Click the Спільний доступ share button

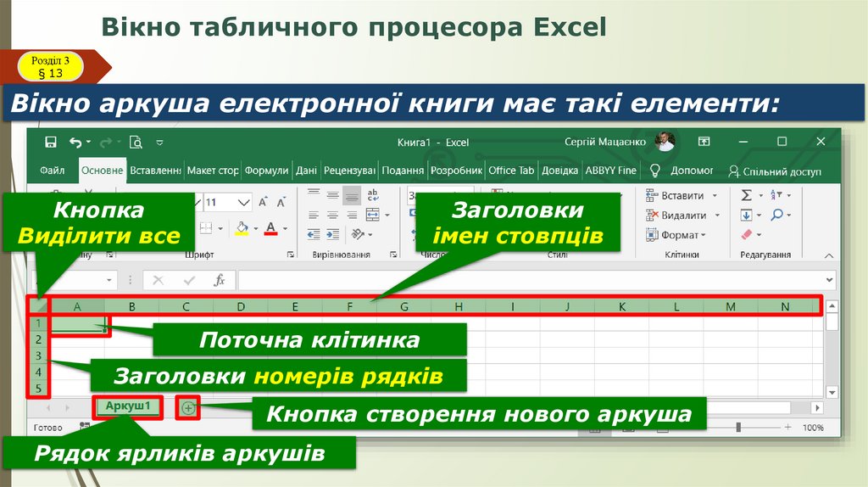point(775,171)
